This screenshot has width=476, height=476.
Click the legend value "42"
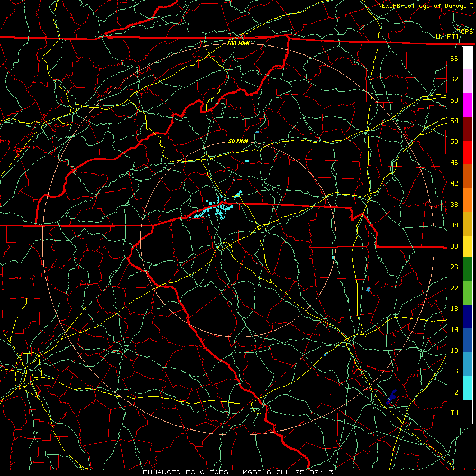point(454,184)
